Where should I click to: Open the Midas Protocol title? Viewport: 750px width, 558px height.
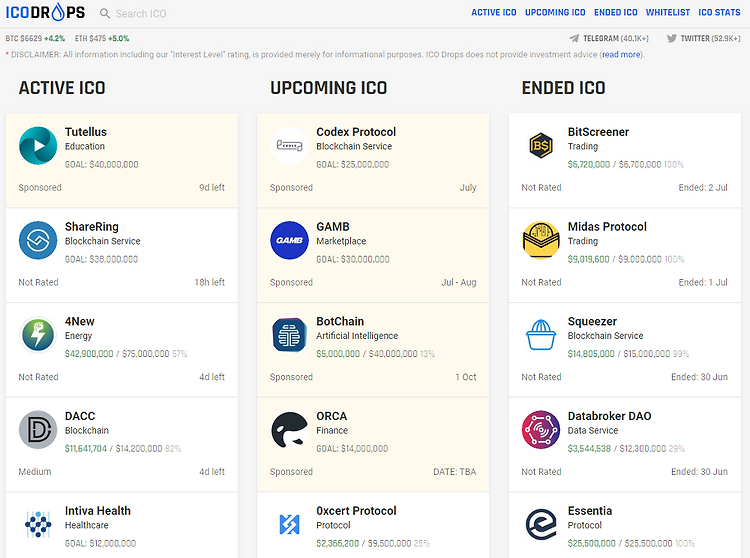(x=607, y=227)
